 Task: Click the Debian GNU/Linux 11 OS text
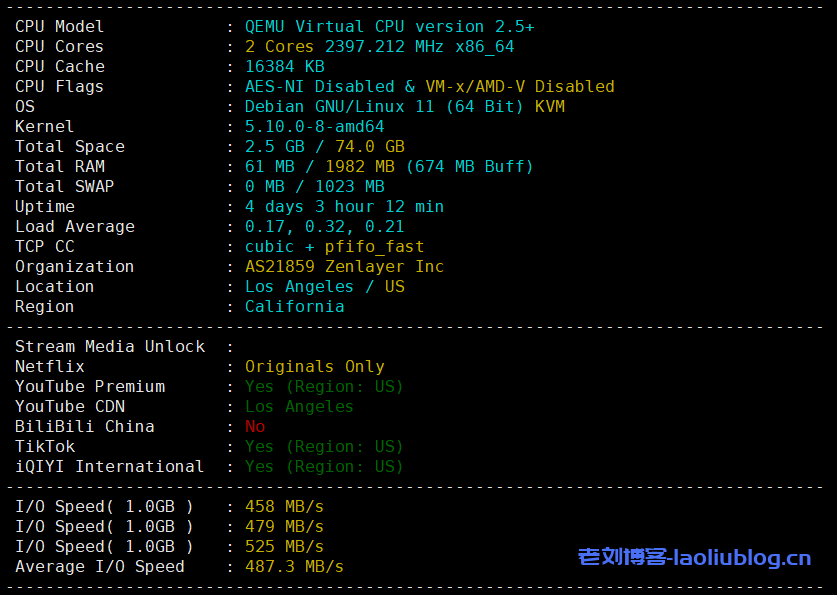[x=340, y=107]
